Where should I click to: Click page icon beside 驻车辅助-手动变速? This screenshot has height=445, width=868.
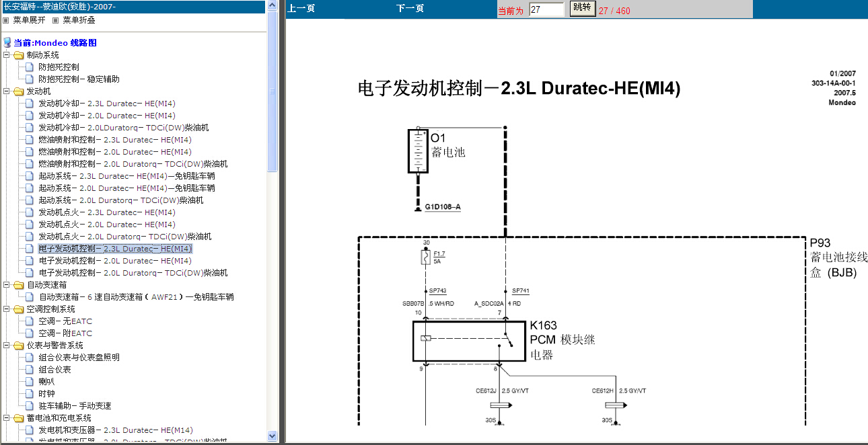(x=30, y=406)
